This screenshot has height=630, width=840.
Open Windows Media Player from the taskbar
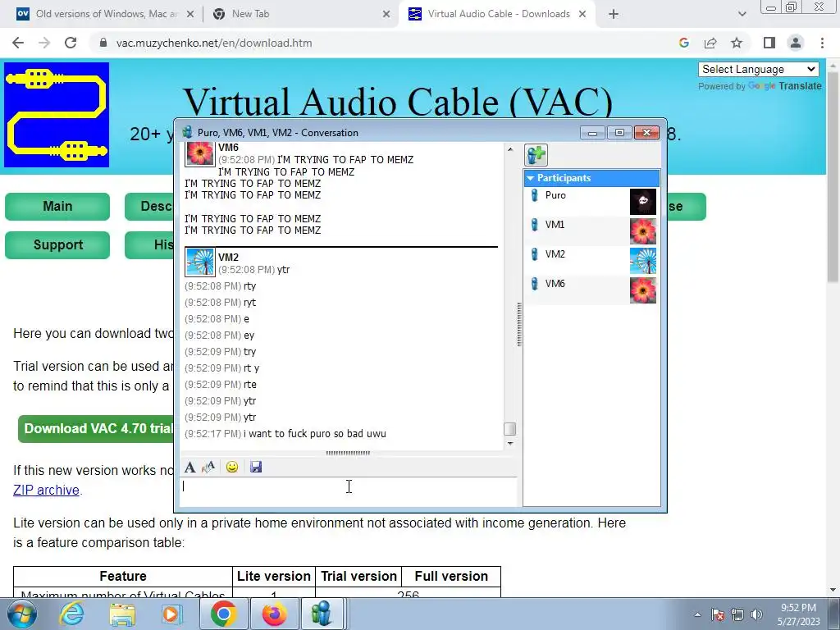click(x=171, y=614)
